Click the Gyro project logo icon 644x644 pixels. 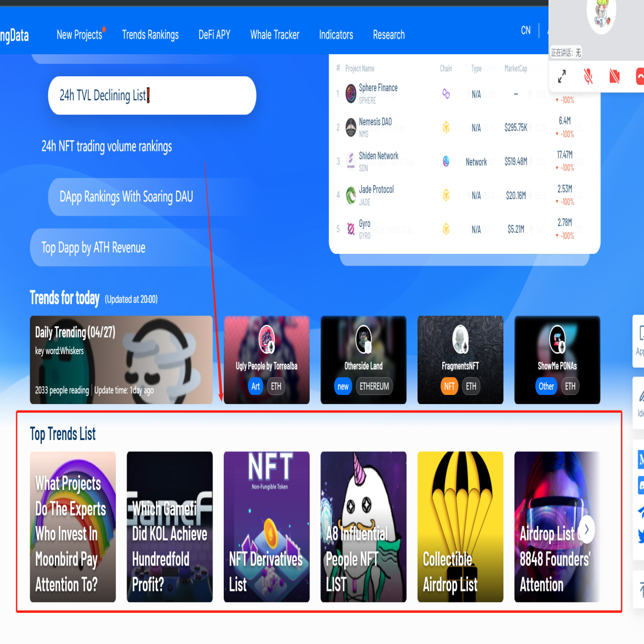pos(351,229)
